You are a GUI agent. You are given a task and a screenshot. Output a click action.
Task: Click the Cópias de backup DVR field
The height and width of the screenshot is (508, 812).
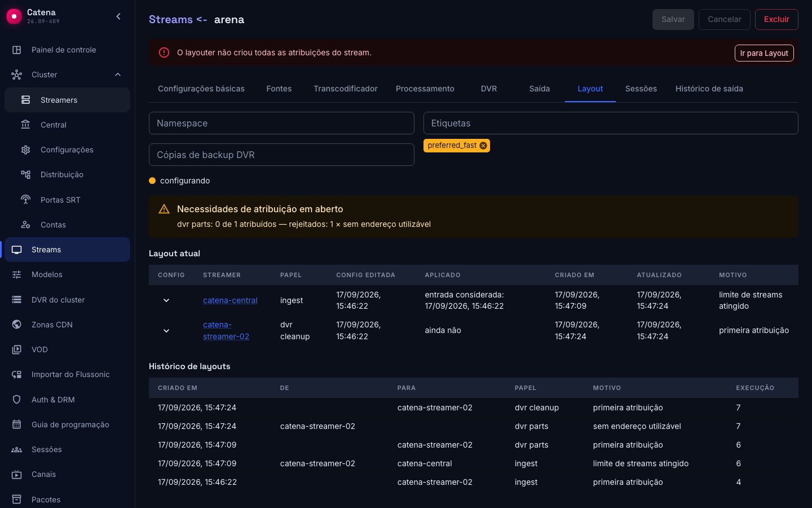point(281,155)
